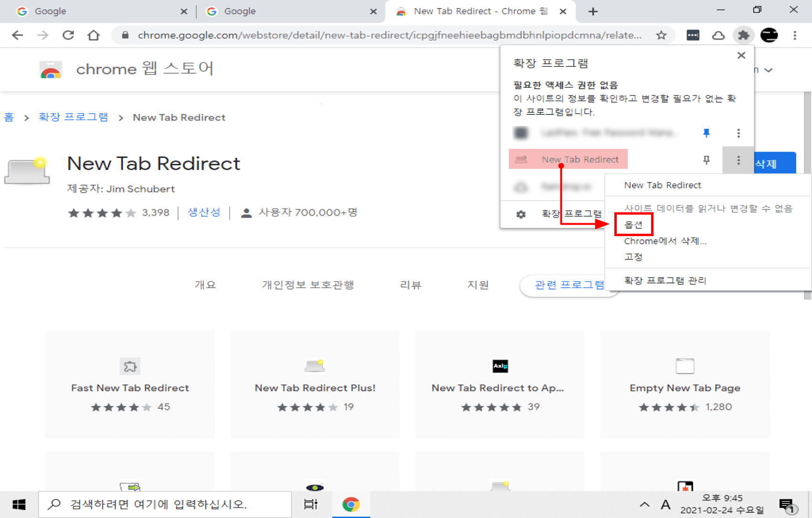Screen dimensions: 812x518
Task: Click the Chrome taskbar icon
Action: pyautogui.click(x=351, y=505)
